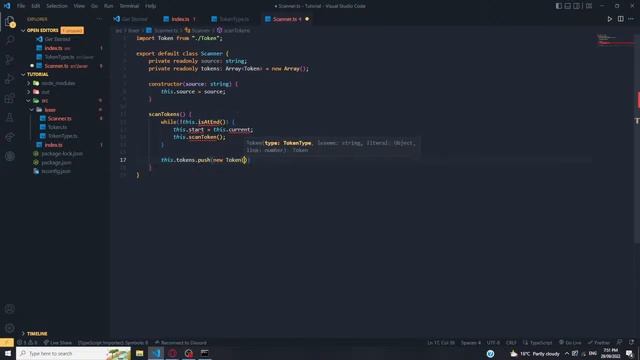Open package-lock.json in file tree
Viewport: 640px width, 360px height.
(62, 153)
